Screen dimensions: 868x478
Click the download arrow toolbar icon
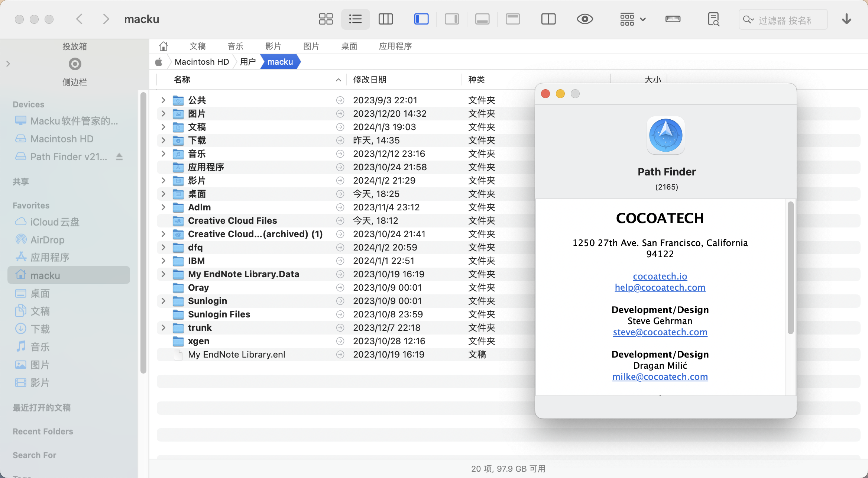[846, 19]
